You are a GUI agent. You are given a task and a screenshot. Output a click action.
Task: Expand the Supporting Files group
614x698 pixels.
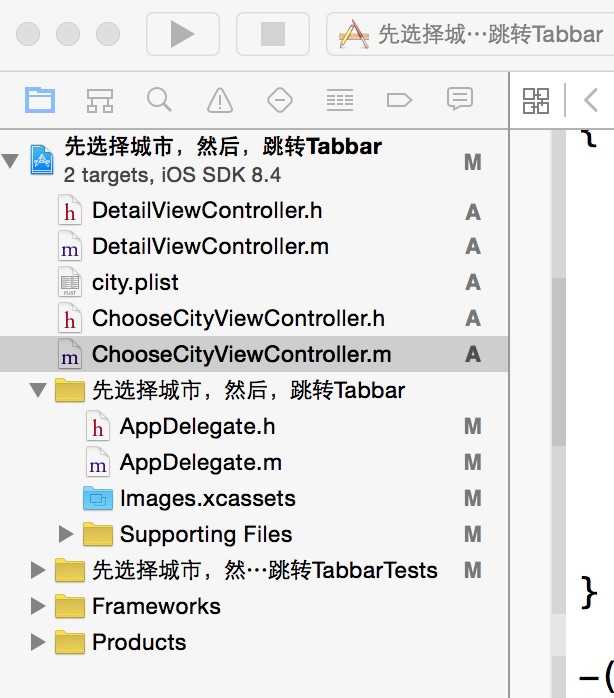click(x=67, y=534)
